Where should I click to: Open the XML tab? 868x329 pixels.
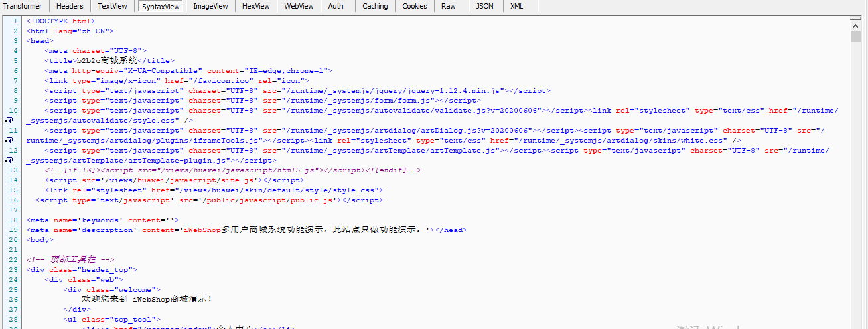click(516, 6)
